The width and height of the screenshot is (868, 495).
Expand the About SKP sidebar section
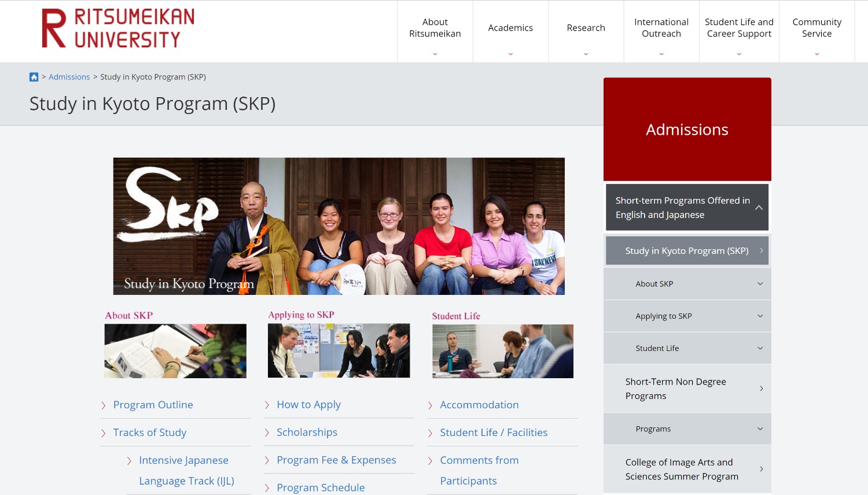[687, 283]
